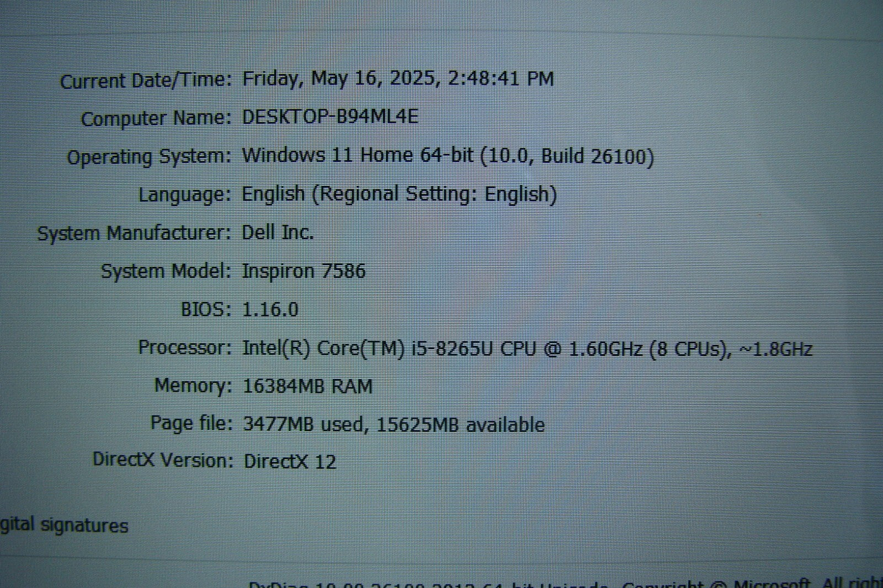Click the System Manufacturer label
The image size is (883, 588).
click(x=134, y=233)
